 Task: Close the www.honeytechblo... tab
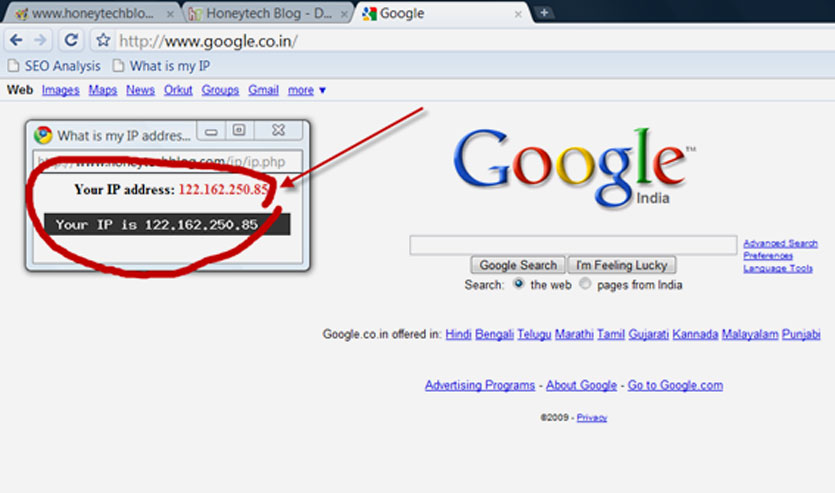point(170,14)
